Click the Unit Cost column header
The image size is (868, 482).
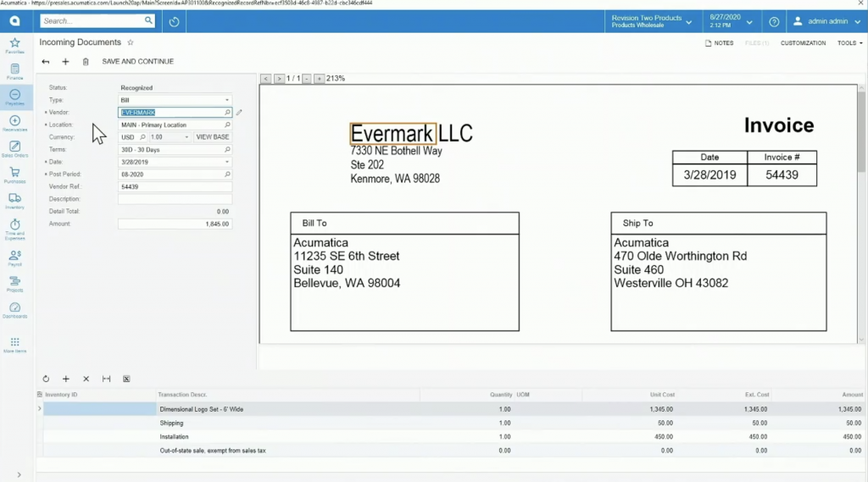click(662, 395)
